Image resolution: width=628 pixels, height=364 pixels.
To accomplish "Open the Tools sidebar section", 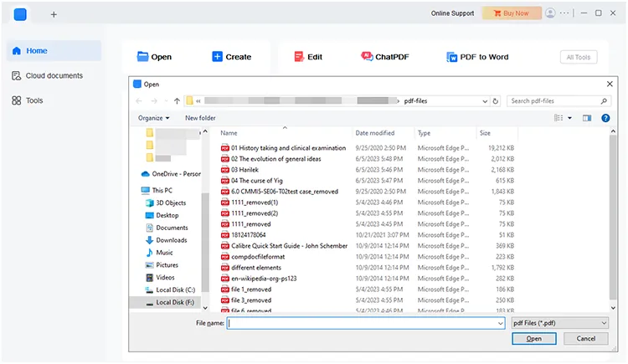I will pos(28,100).
